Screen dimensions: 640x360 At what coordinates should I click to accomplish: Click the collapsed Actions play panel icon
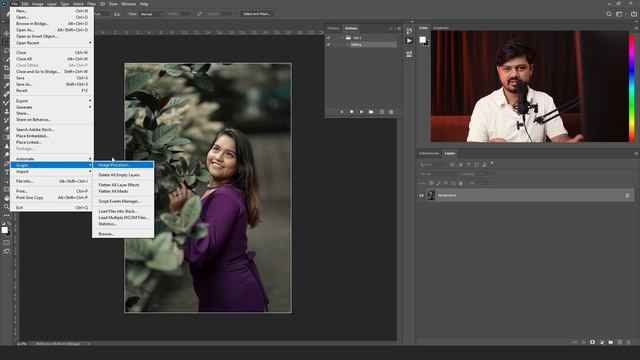pos(409,41)
